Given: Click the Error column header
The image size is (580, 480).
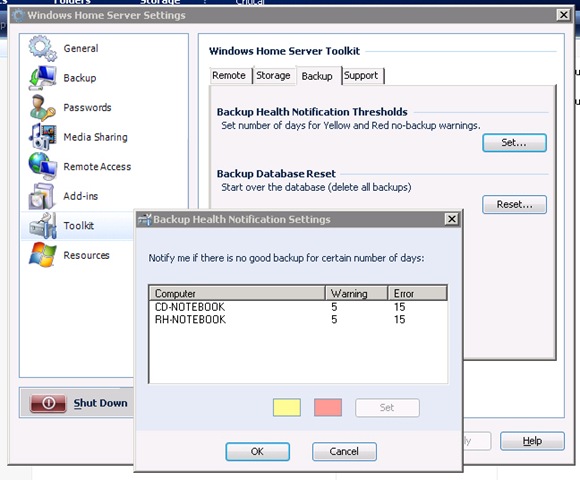Looking at the screenshot, I should [418, 293].
